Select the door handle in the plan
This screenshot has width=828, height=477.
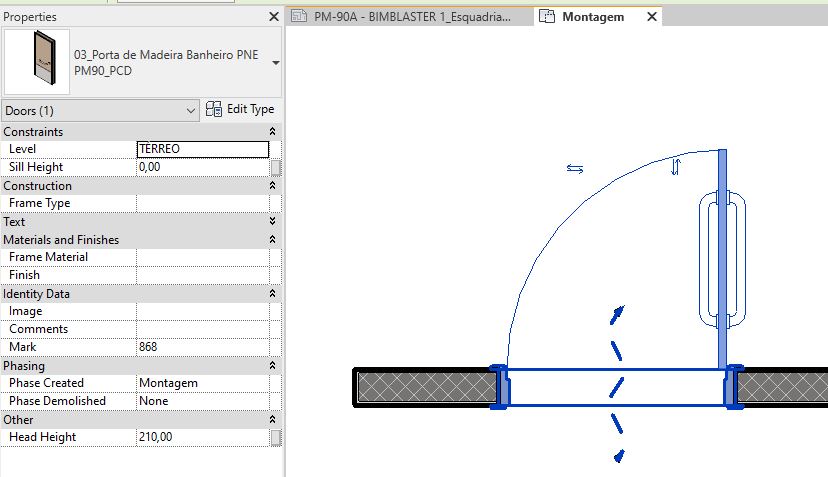click(x=722, y=259)
